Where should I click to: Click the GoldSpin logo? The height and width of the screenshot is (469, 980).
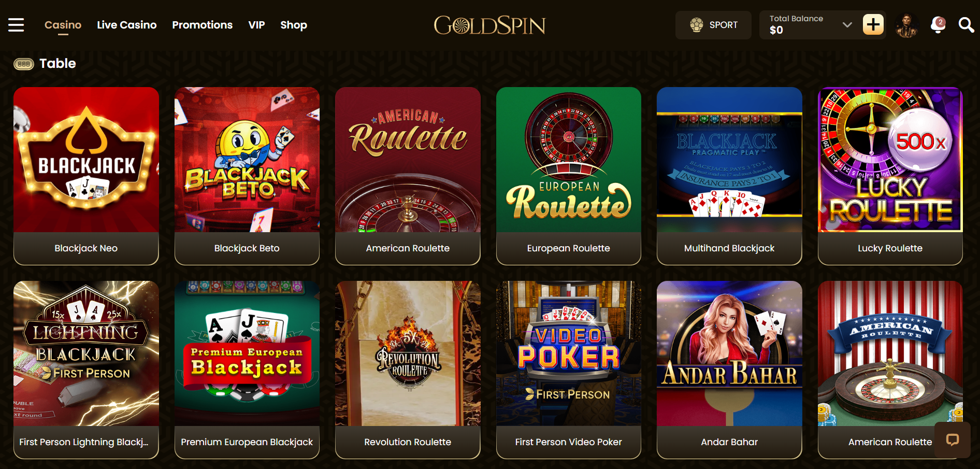coord(489,25)
